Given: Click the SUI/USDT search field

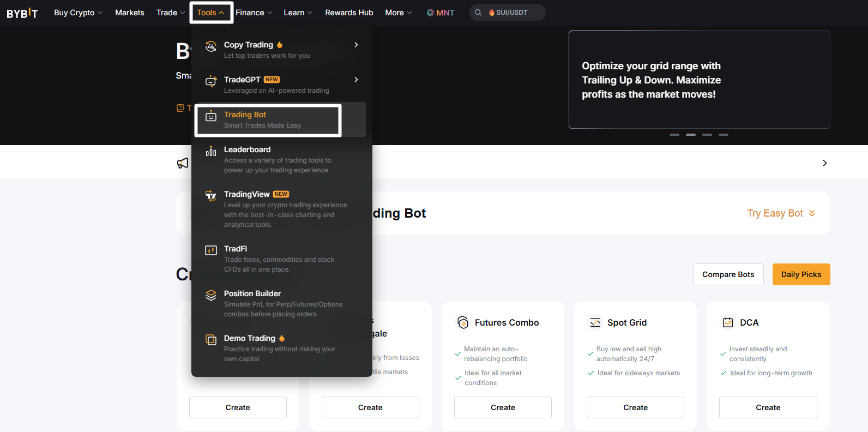Looking at the screenshot, I should [508, 13].
